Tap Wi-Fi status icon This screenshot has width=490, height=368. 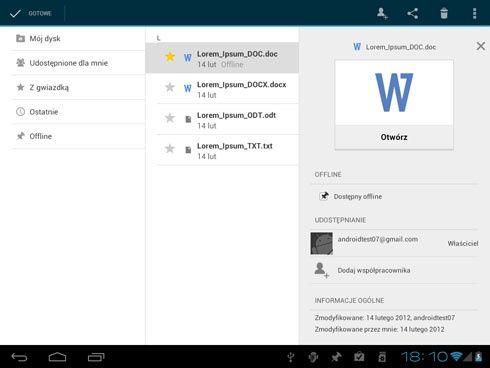pyautogui.click(x=456, y=357)
